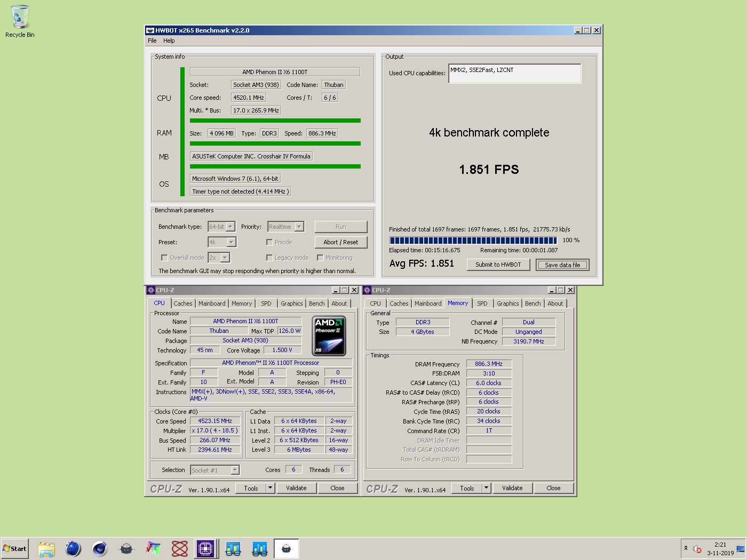Click the CPU-Z CPU window title icon
The image size is (747, 560).
click(150, 290)
